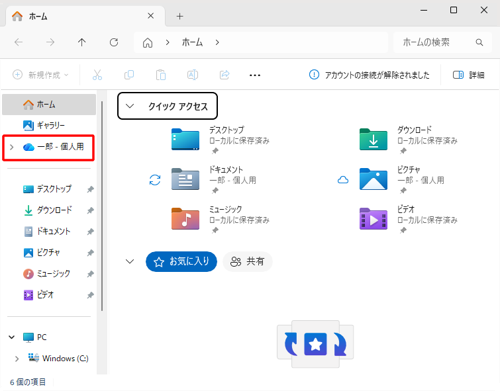Click the home icon in address bar
The image size is (500, 391).
click(x=148, y=43)
